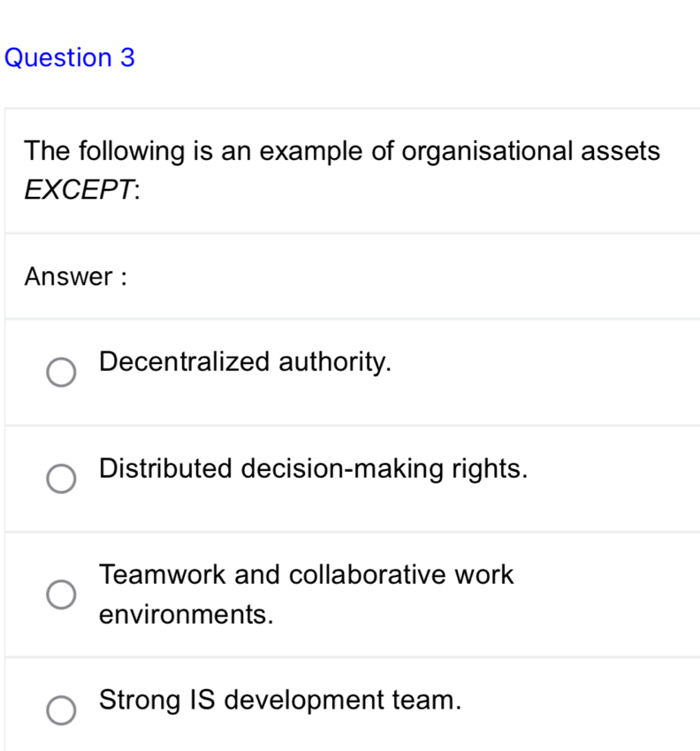
Task: Click the 'Answer :' label
Action: pyautogui.click(x=78, y=277)
